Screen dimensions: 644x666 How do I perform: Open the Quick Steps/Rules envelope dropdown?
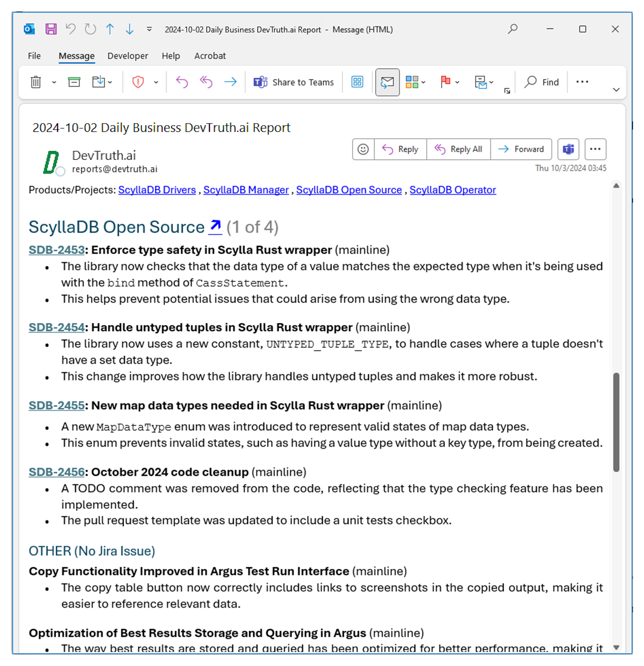point(484,82)
